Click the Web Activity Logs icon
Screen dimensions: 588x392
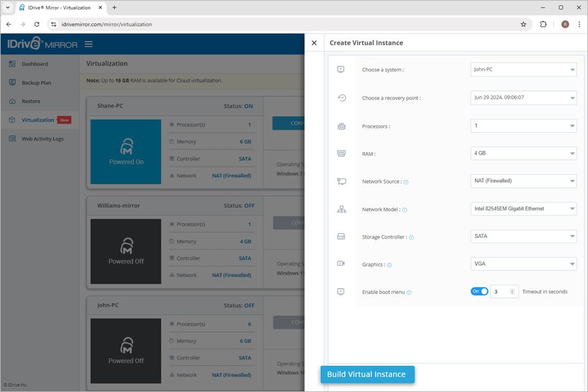[12, 139]
